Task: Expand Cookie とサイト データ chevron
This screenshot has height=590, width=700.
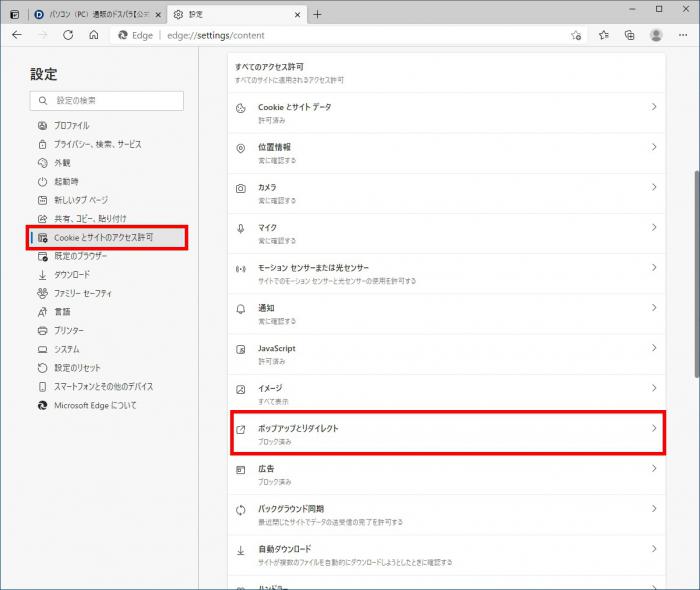Action: pyautogui.click(x=654, y=107)
